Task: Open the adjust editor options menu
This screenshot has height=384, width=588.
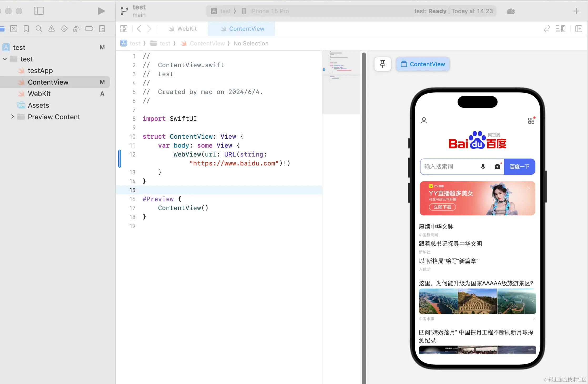Action: coord(560,29)
